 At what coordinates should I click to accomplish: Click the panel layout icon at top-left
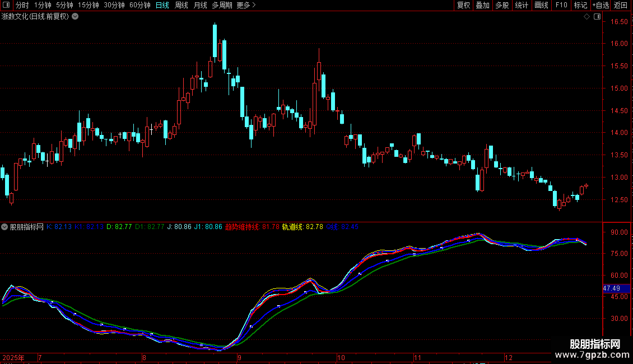(6, 5)
